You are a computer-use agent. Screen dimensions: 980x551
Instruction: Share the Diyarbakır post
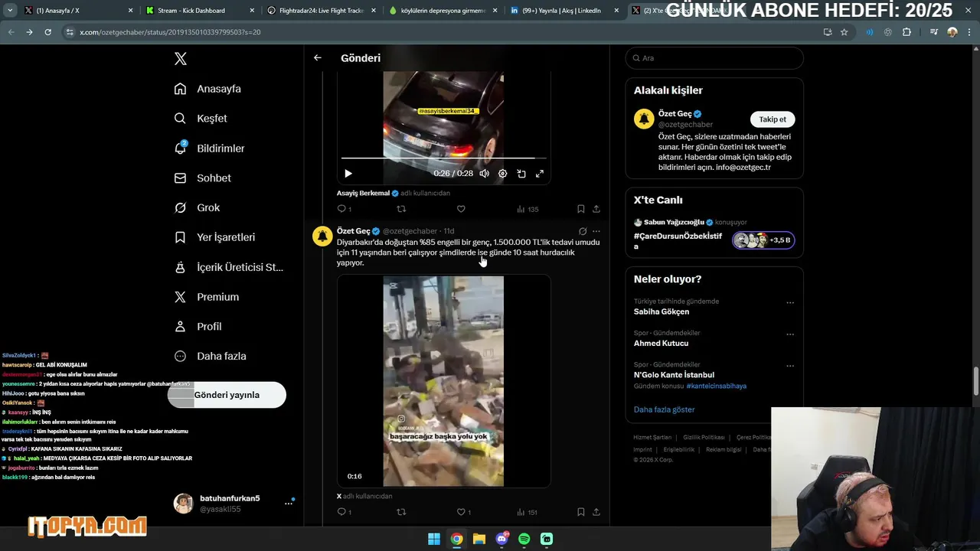click(x=596, y=512)
